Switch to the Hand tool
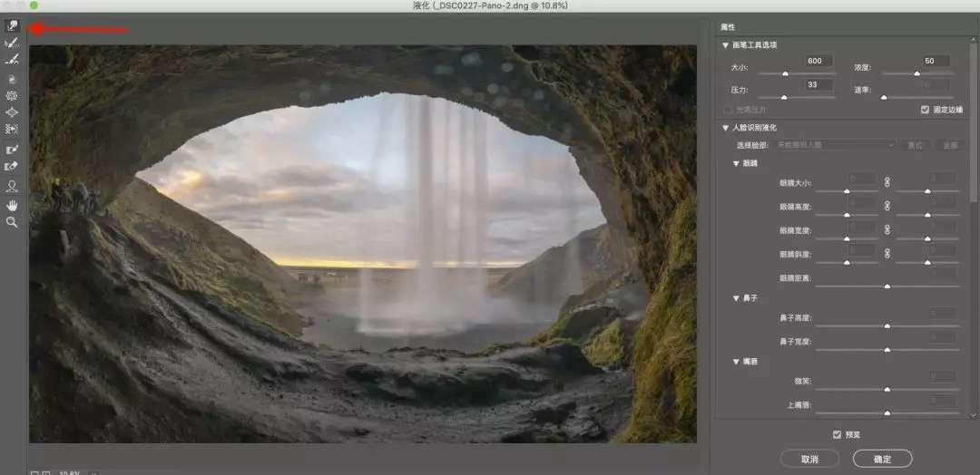Viewport: 980px width, 475px height. (13, 205)
